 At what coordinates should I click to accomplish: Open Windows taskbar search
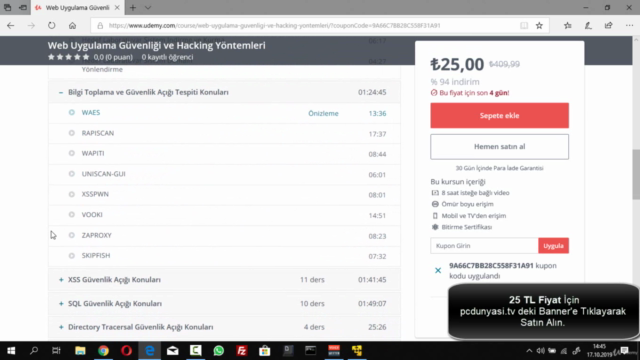34,351
